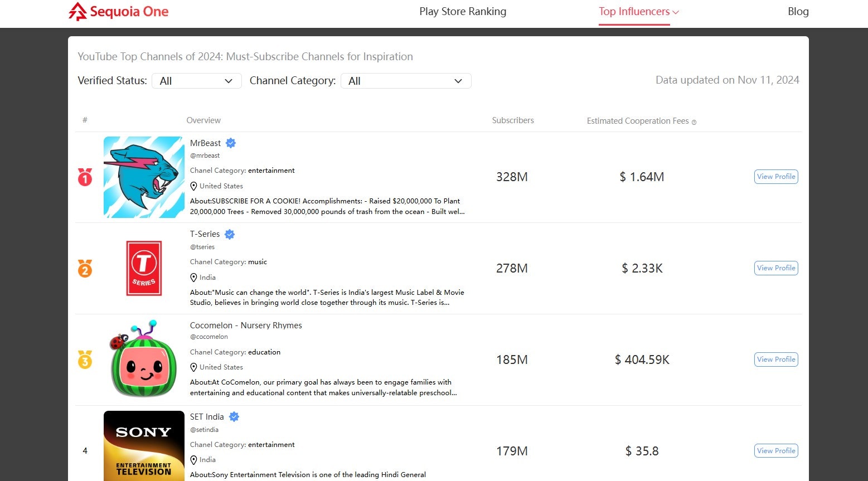This screenshot has width=868, height=481.
Task: Click info icon beside Estimated Cooperation Fees
Action: [694, 122]
